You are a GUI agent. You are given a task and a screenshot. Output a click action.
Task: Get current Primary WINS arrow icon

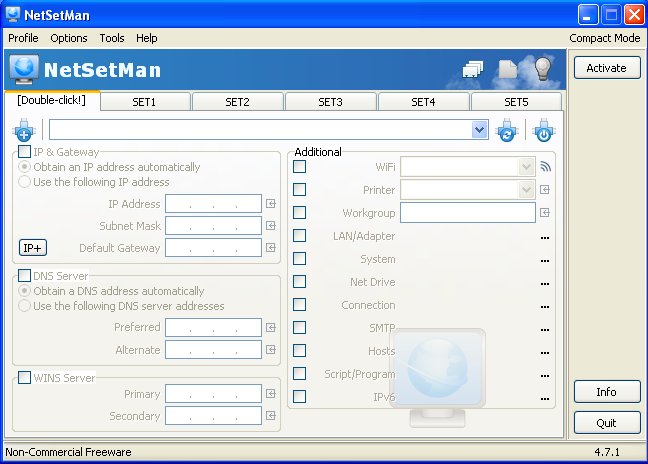(x=271, y=393)
